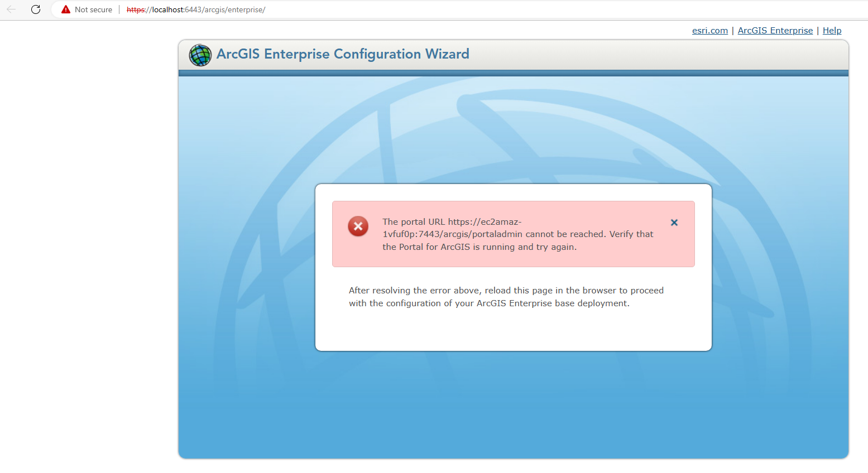Screen dimensions: 868x473
Task: Click the 'Not secure' label in address bar
Action: 93,9
